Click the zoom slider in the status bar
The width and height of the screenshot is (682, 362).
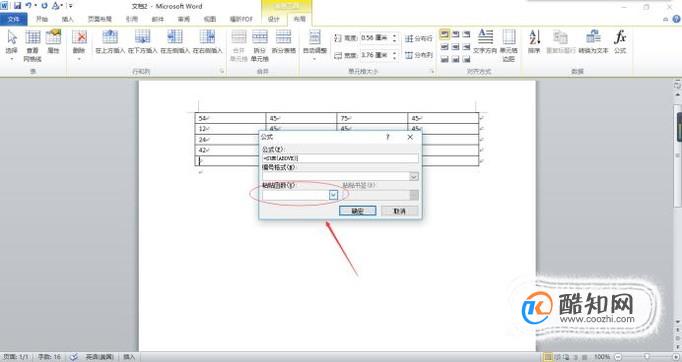tap(647, 357)
